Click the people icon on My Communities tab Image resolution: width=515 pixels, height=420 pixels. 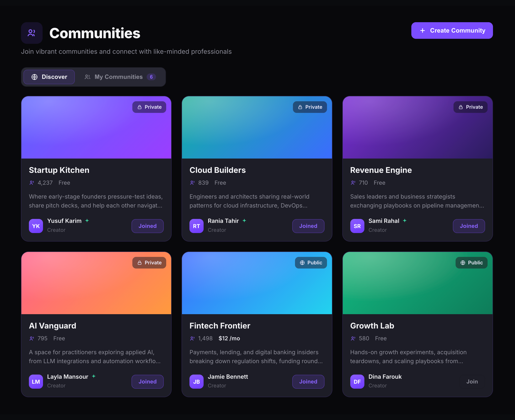click(87, 77)
